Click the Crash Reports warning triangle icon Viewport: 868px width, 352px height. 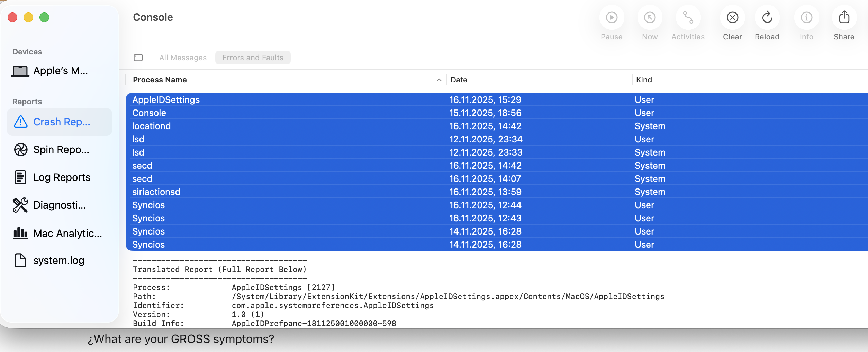tap(21, 122)
